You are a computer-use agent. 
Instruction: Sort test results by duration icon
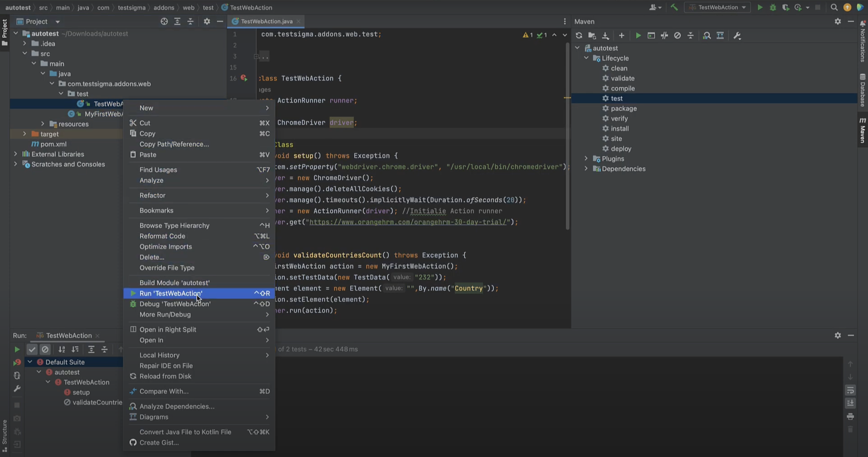coord(75,350)
